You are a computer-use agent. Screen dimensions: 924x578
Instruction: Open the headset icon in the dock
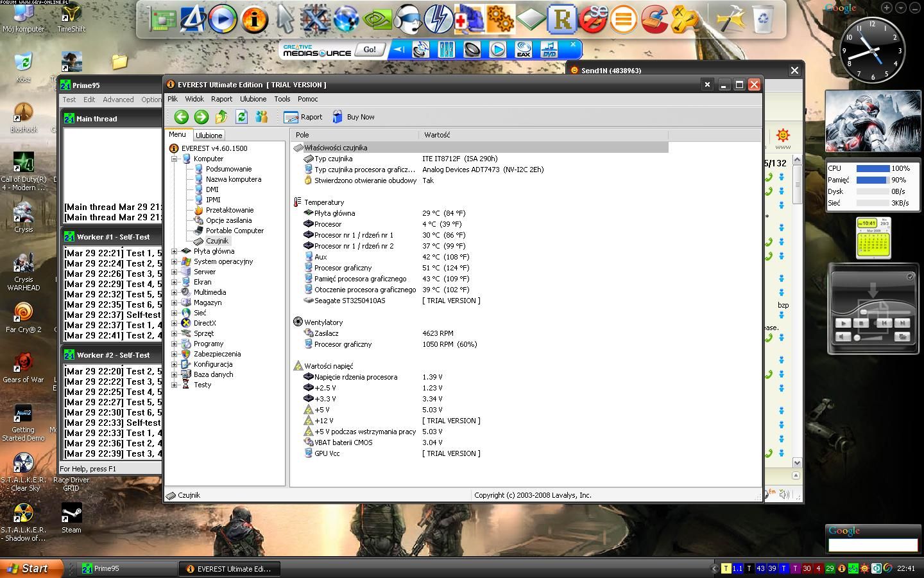[408, 19]
